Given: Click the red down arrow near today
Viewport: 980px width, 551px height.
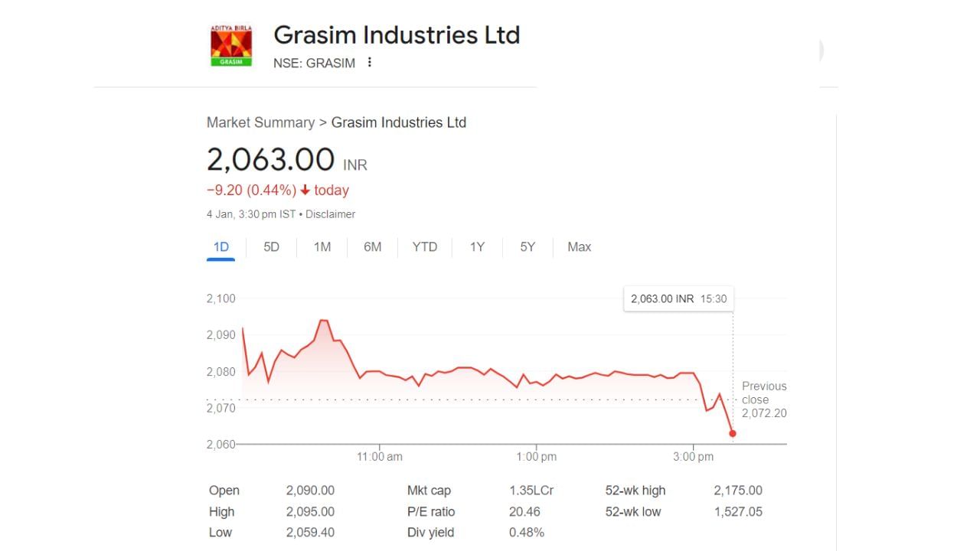Looking at the screenshot, I should click(x=305, y=191).
